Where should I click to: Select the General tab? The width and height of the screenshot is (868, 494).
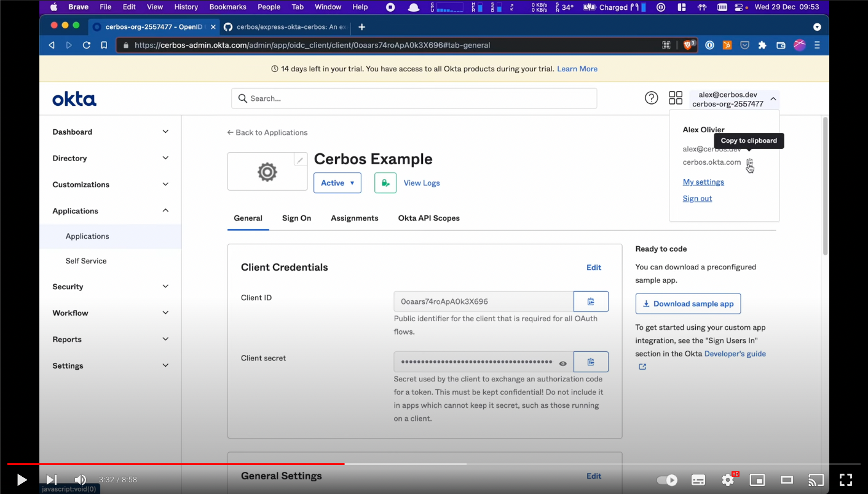point(248,218)
